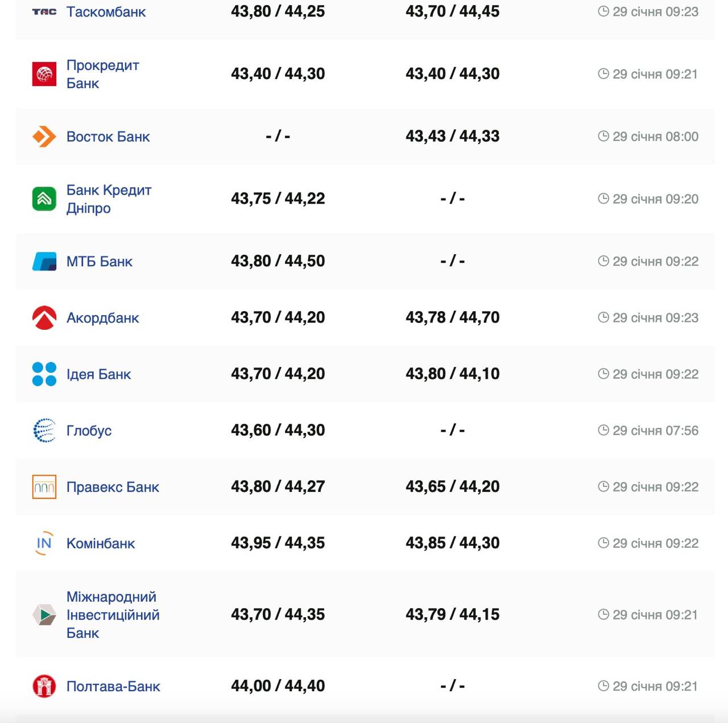The height and width of the screenshot is (723, 728).
Task: Follow the Полтава-Банк name link
Action: [x=113, y=687]
